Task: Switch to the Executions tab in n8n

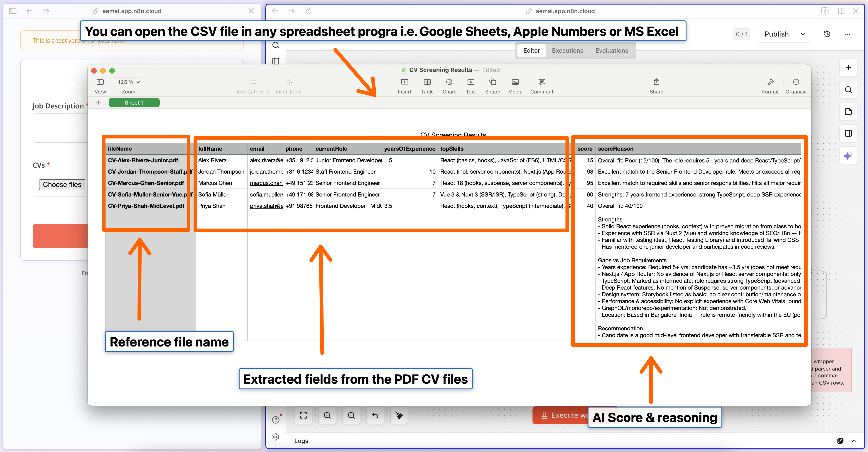Action: click(x=567, y=51)
